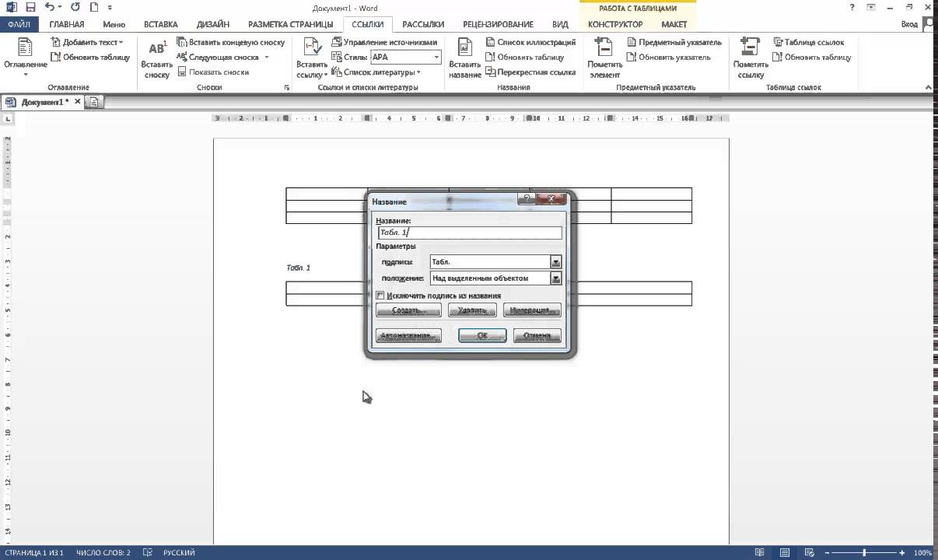This screenshot has width=938, height=560.
Task: Click the 100% zoom level
Action: tap(923, 553)
